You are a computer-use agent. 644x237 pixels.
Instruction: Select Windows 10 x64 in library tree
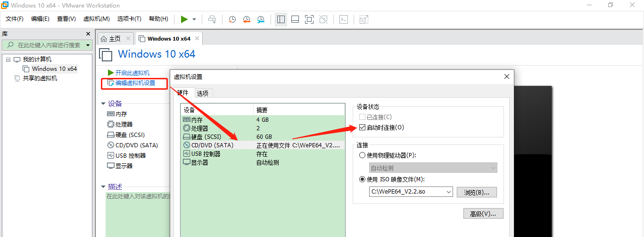coord(54,69)
